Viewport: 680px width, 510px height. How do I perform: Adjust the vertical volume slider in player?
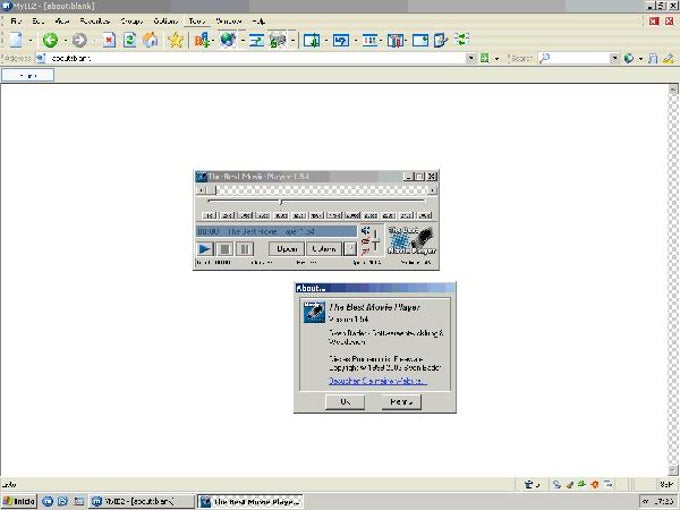376,240
